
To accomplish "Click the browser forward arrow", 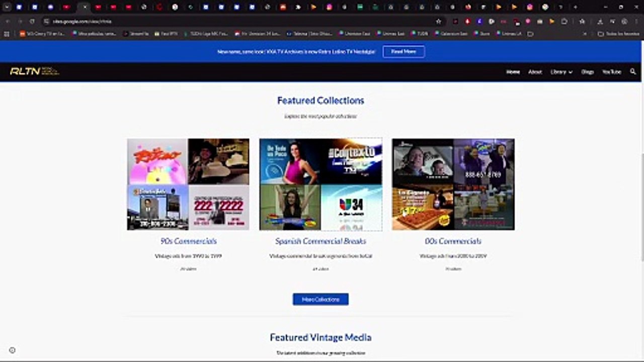I will [20, 22].
